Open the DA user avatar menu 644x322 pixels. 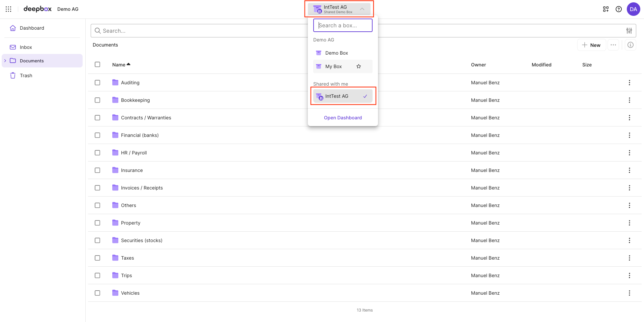pyautogui.click(x=633, y=9)
